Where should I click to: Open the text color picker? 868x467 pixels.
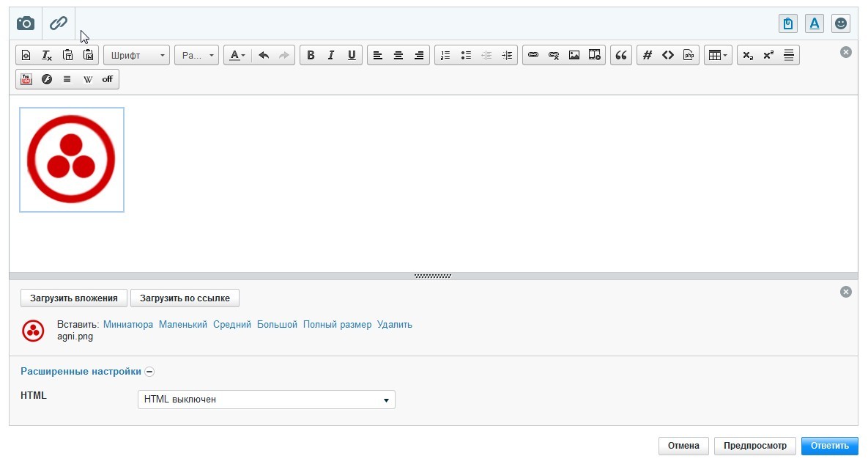[235, 55]
